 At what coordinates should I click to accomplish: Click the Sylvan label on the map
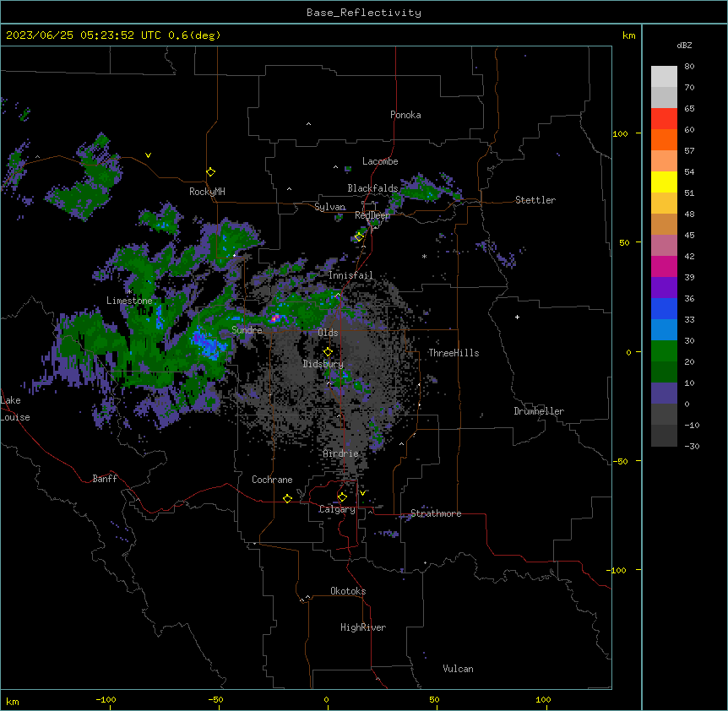click(x=329, y=207)
